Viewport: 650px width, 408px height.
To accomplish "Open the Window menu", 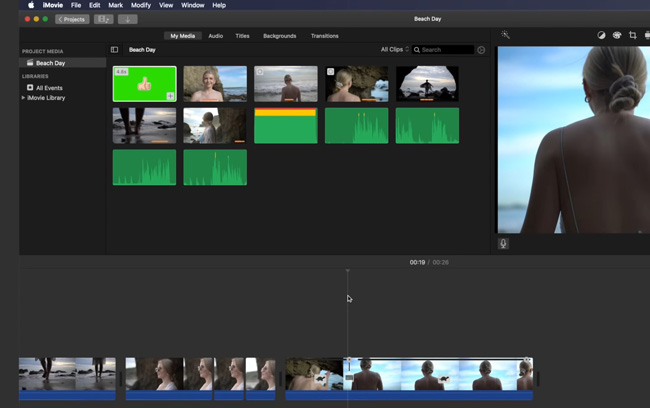I will (193, 5).
